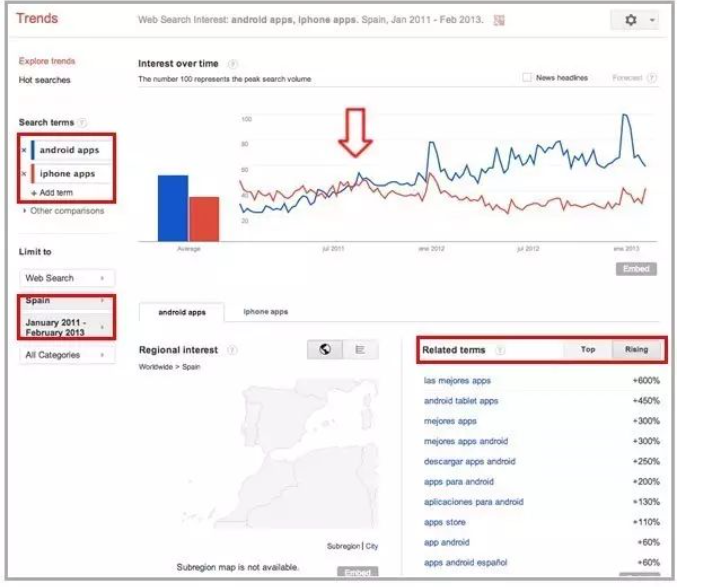
Task: Open help icon beside Interest over time
Action: 232,64
